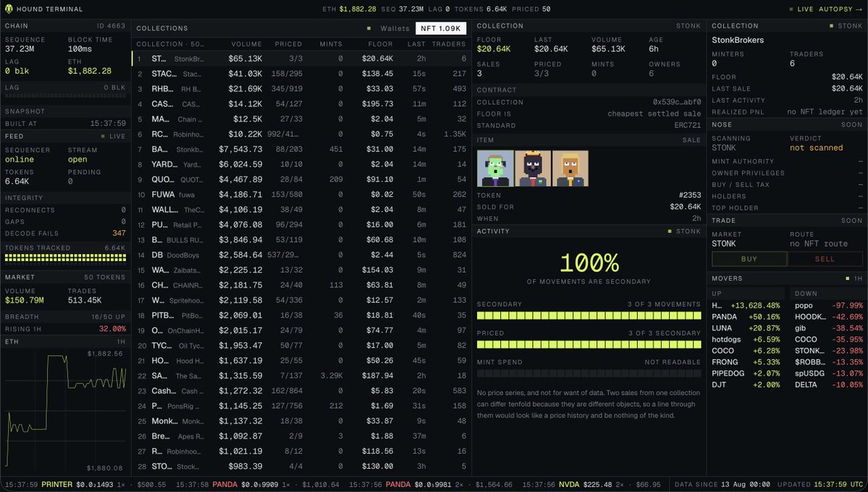
Task: Select the NFT 1.09K tab
Action: click(x=441, y=28)
